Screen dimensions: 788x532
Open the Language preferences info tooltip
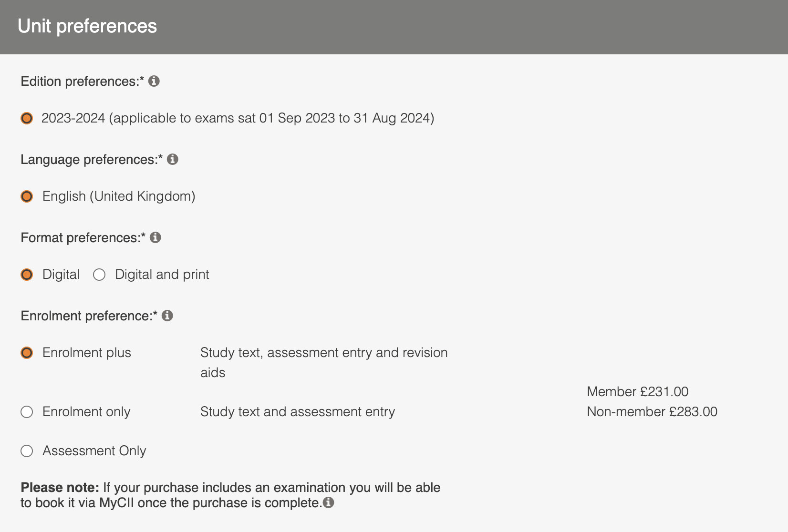[x=174, y=159]
